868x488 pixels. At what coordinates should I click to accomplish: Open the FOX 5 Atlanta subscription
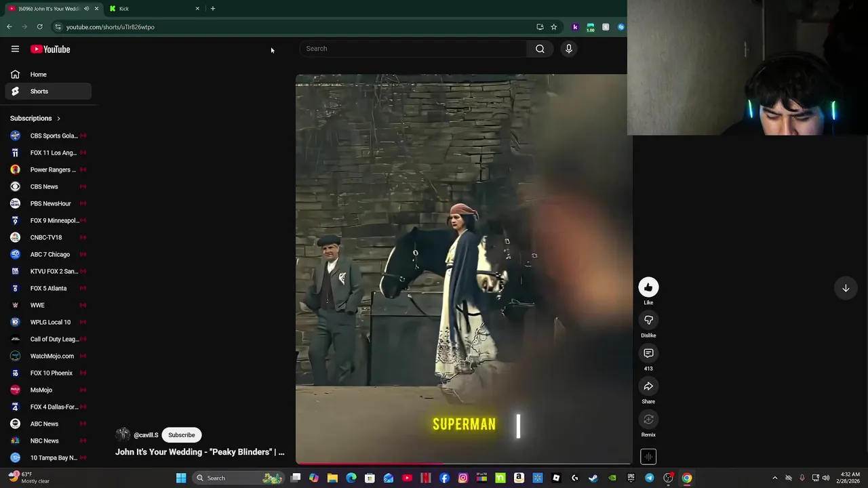(48, 288)
